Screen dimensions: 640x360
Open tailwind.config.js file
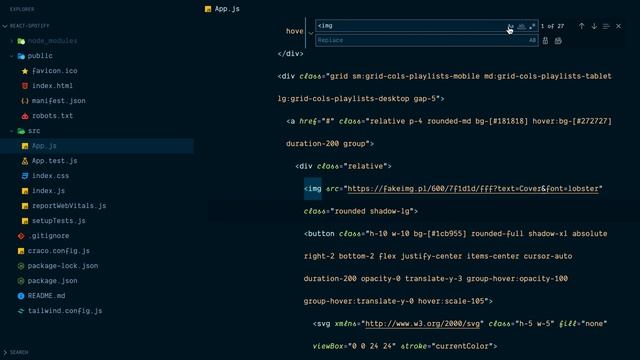[x=65, y=311]
